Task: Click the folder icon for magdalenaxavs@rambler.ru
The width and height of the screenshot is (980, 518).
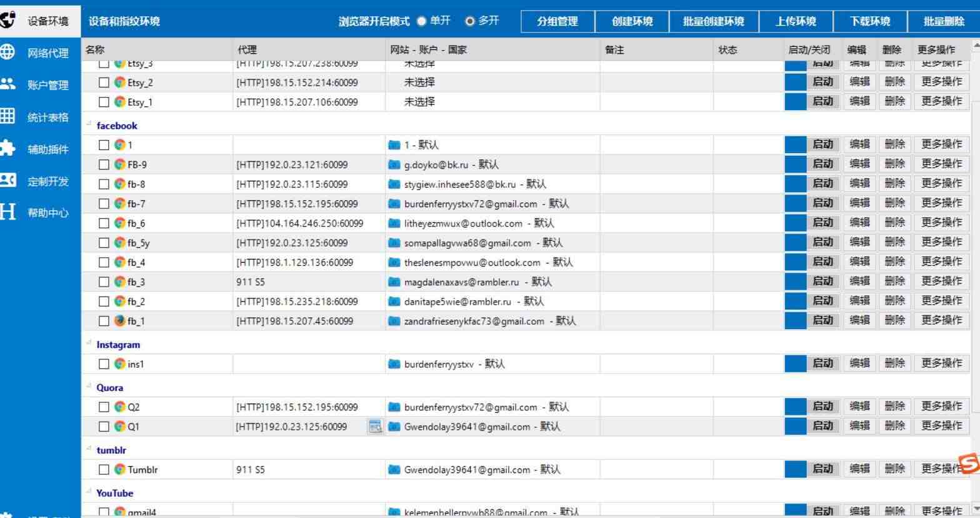Action: [x=394, y=282]
